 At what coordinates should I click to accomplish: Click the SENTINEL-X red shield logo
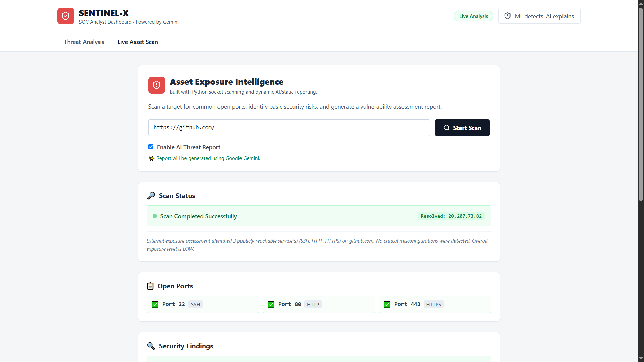point(66,16)
